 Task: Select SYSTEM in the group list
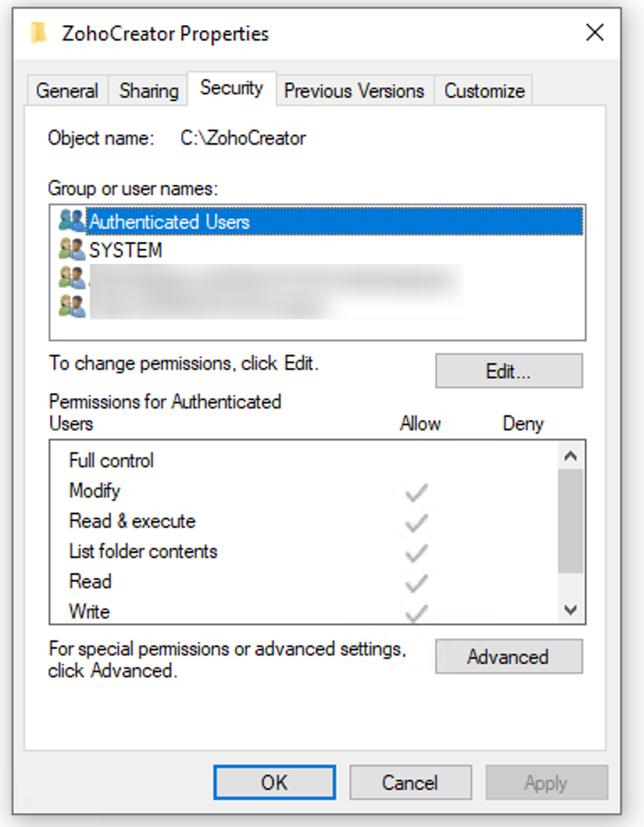click(x=126, y=250)
